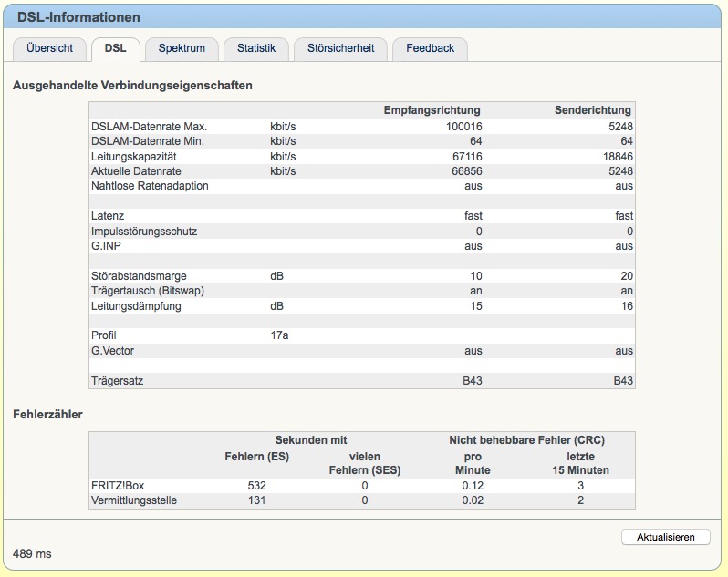Click the Leitungskapazität value 67116
Image resolution: width=728 pixels, height=577 pixels.
click(x=467, y=156)
